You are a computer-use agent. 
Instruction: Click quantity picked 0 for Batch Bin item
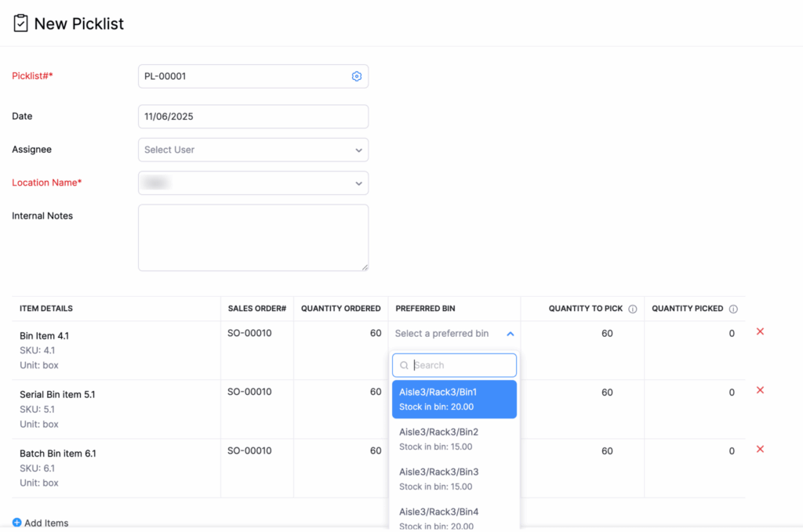coord(732,451)
